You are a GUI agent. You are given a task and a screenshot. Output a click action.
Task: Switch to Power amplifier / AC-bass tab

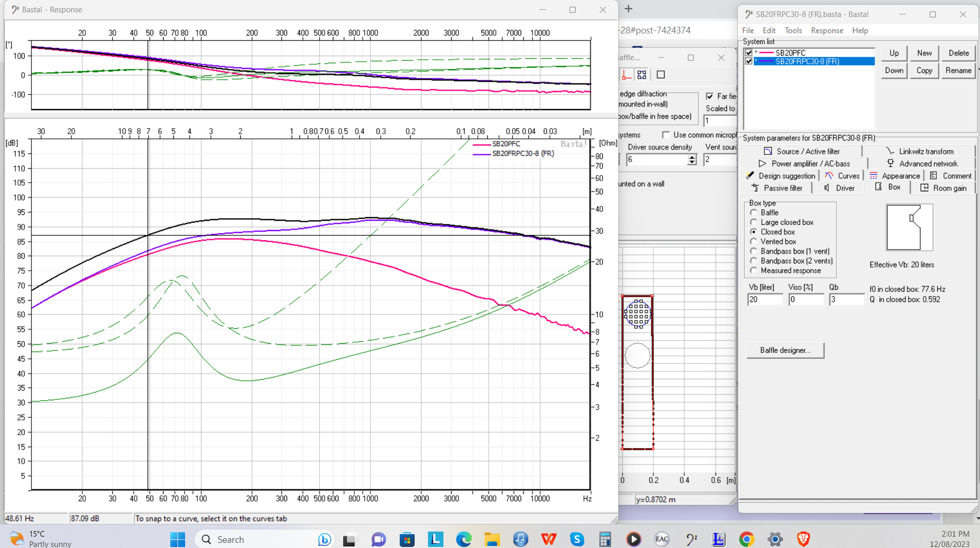[x=805, y=164]
